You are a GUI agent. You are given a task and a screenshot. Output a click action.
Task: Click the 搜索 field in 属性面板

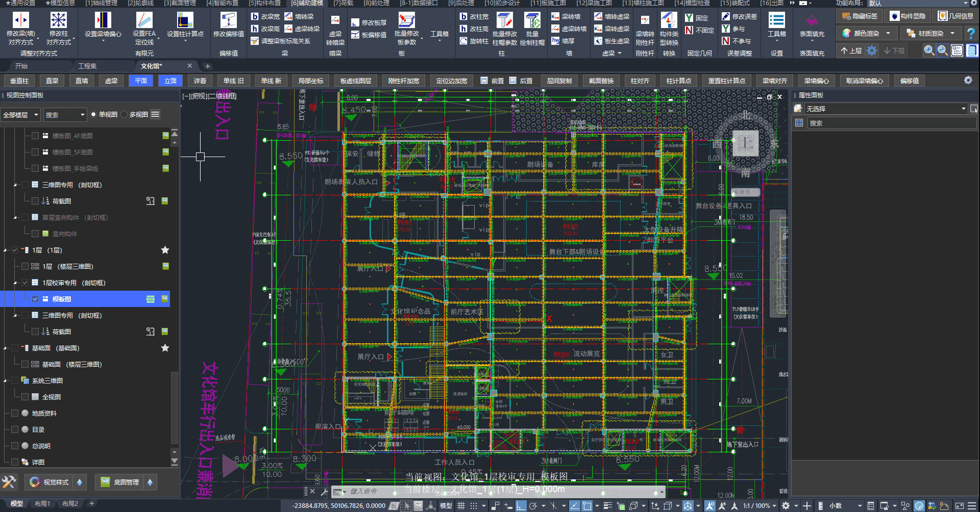pyautogui.click(x=892, y=123)
